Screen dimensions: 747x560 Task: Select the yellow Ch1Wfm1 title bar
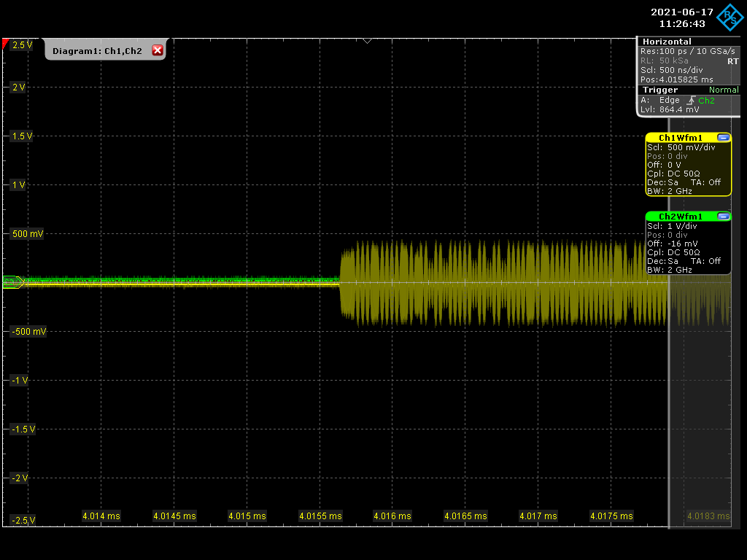(681, 138)
